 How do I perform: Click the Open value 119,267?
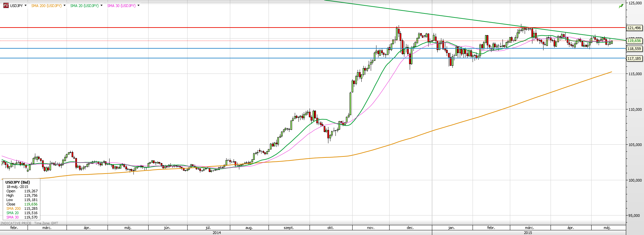click(x=31, y=191)
